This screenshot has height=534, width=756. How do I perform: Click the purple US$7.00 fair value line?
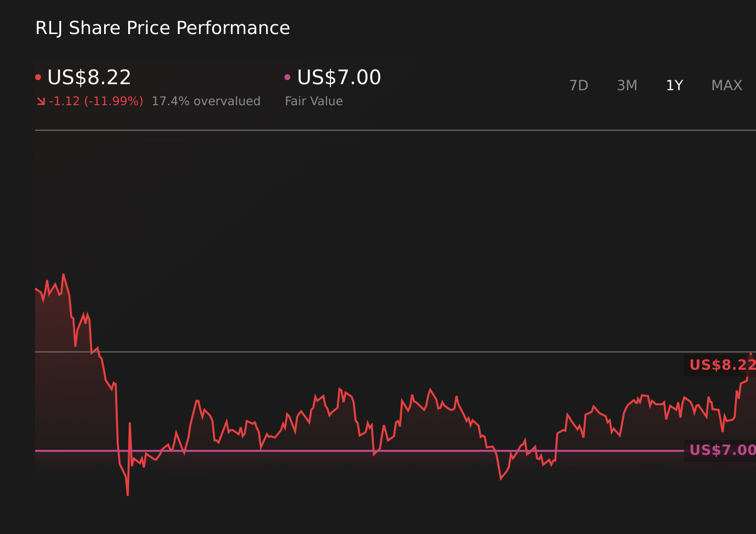tap(350, 450)
